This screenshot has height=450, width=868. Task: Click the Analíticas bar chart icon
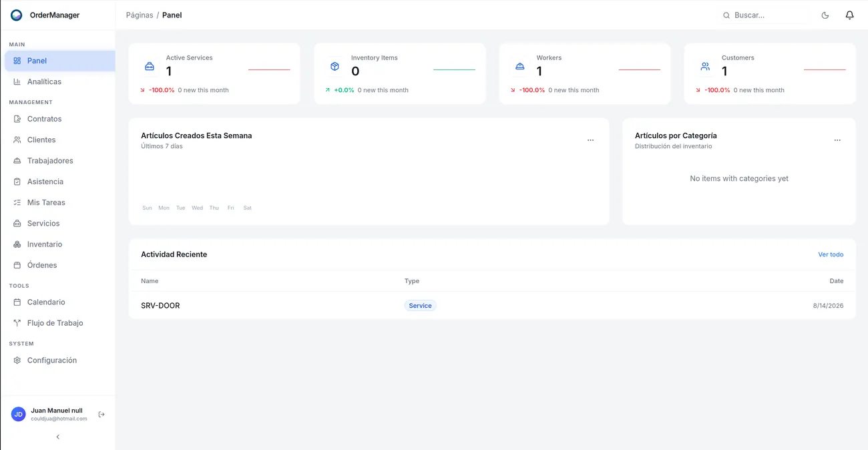click(17, 81)
